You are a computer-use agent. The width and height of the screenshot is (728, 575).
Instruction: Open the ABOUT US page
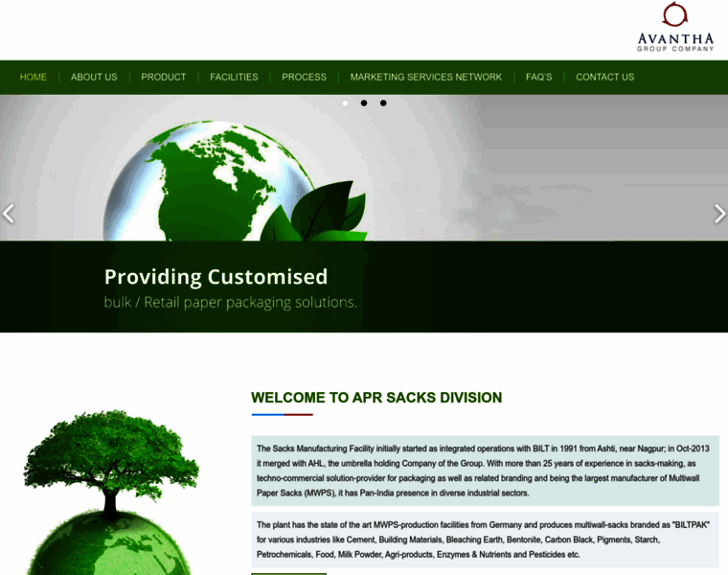pos(94,77)
